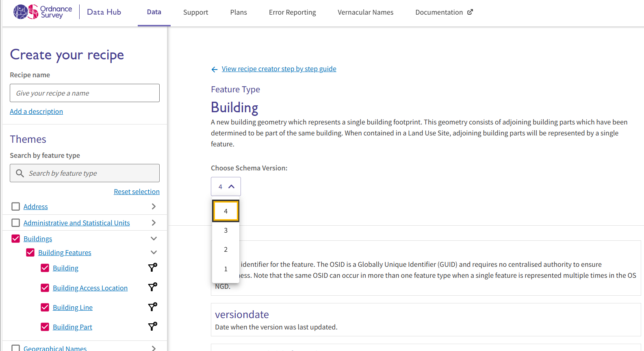Click the filter icon beside Building Access Location
Screen dimensions: 644x351
point(152,287)
